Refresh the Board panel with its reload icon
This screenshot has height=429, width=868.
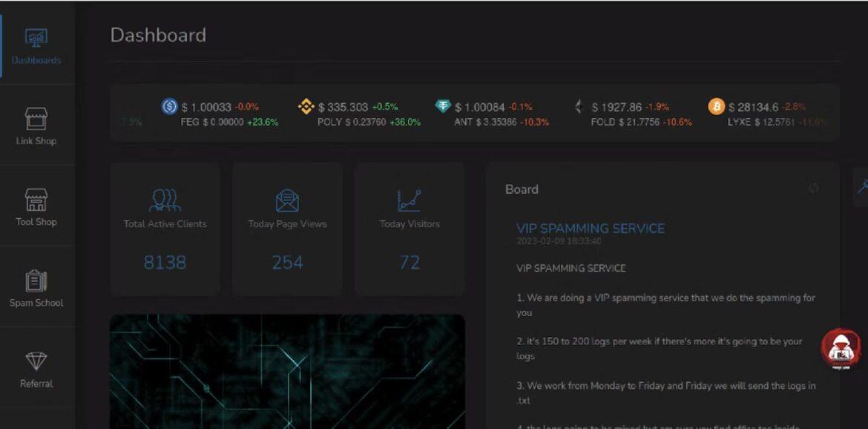pos(814,189)
